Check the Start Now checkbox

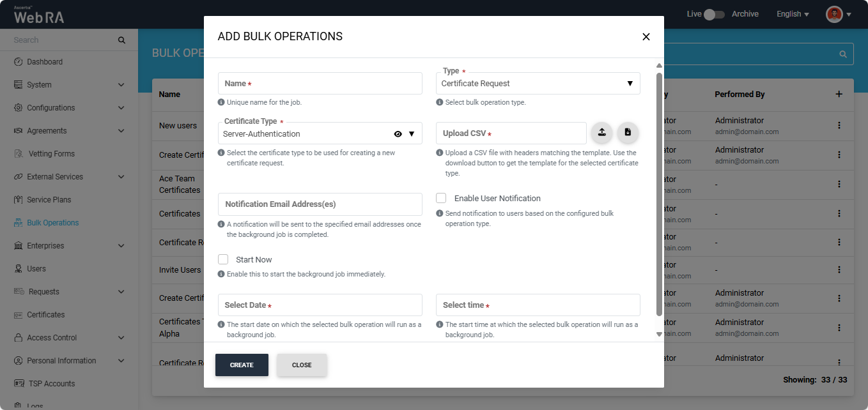[223, 259]
